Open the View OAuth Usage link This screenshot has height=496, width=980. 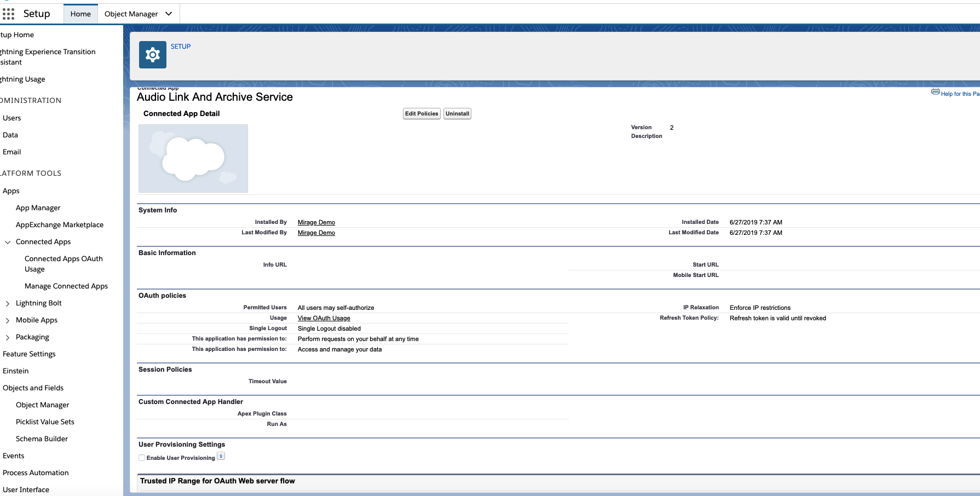click(x=324, y=318)
